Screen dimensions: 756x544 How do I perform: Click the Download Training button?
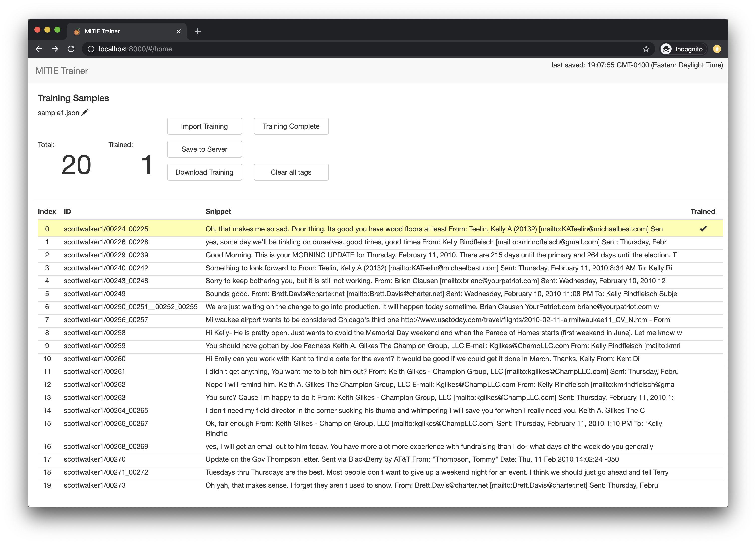[x=204, y=172]
